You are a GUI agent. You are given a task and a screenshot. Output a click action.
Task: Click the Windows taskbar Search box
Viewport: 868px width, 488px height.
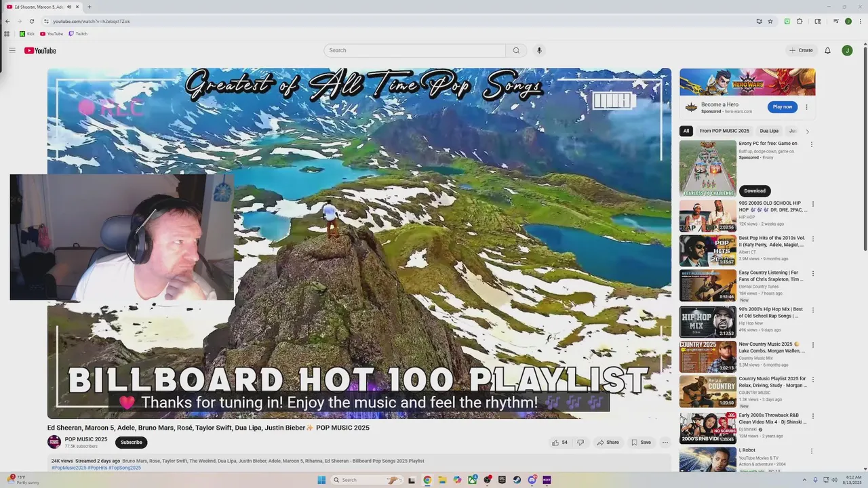click(x=367, y=480)
